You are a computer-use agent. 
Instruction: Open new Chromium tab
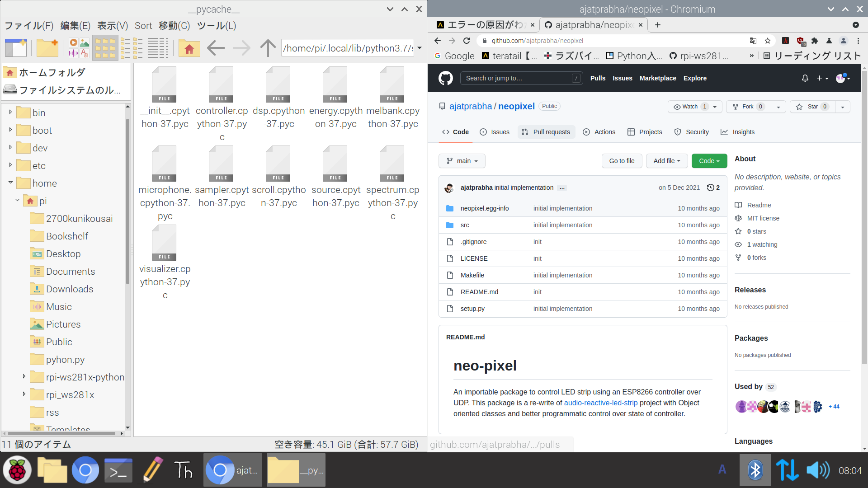(658, 25)
